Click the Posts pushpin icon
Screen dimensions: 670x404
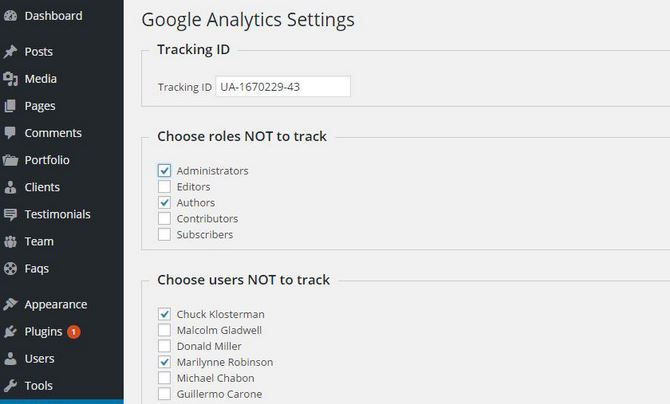[10, 52]
